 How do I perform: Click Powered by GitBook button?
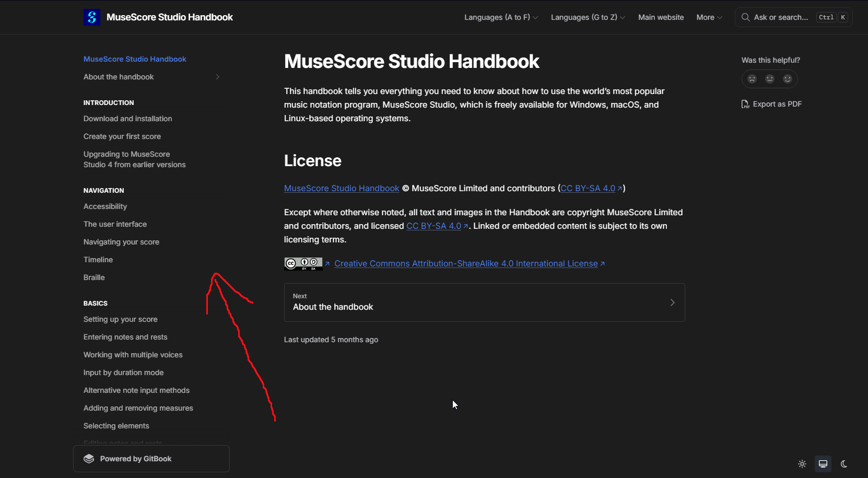click(151, 459)
